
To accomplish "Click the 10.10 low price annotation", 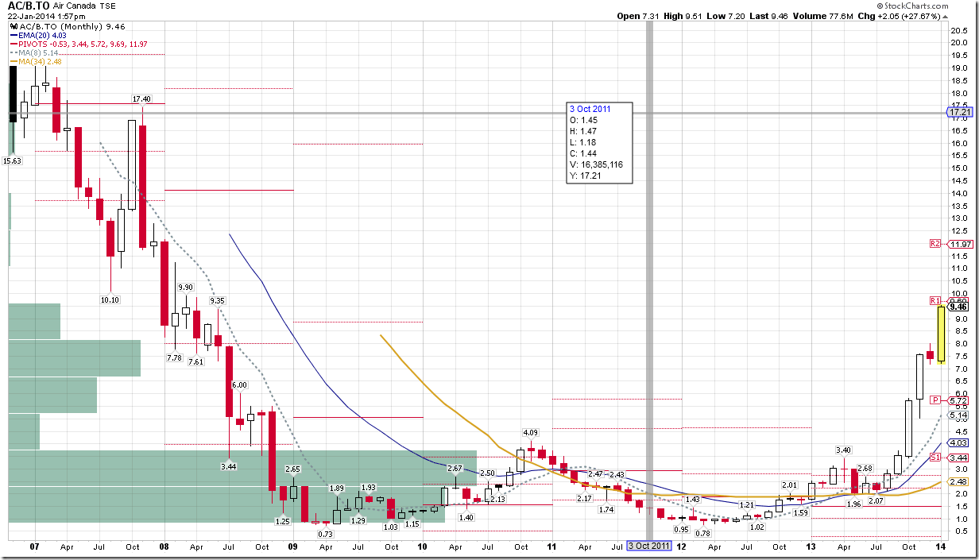I will [110, 299].
